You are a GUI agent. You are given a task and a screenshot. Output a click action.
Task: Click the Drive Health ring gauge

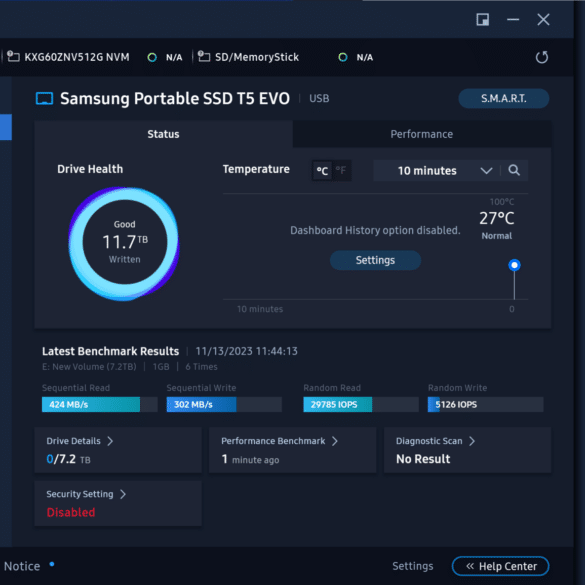124,243
